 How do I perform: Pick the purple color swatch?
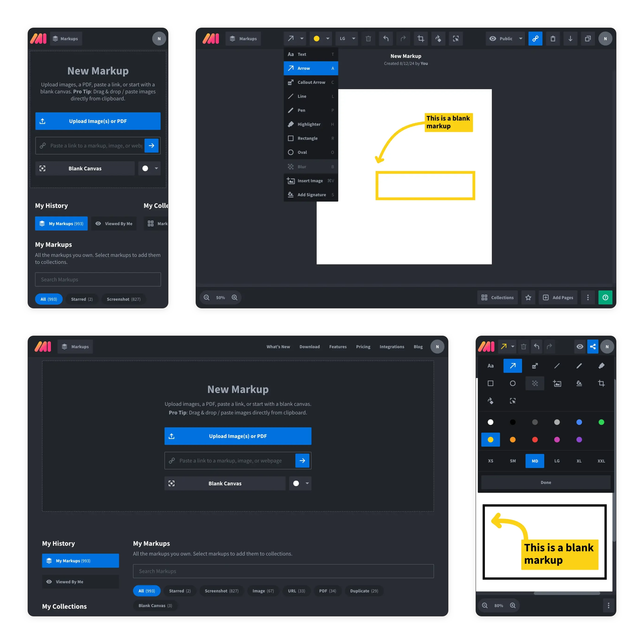[x=579, y=440]
